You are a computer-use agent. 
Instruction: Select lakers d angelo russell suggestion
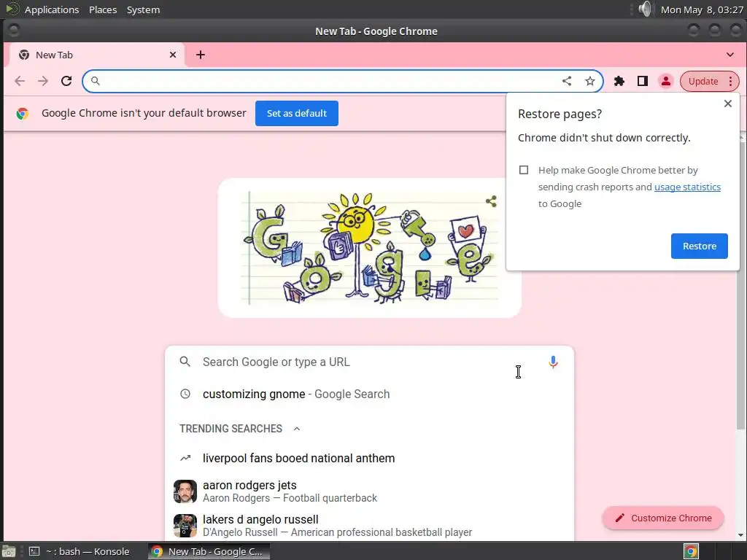(x=369, y=525)
